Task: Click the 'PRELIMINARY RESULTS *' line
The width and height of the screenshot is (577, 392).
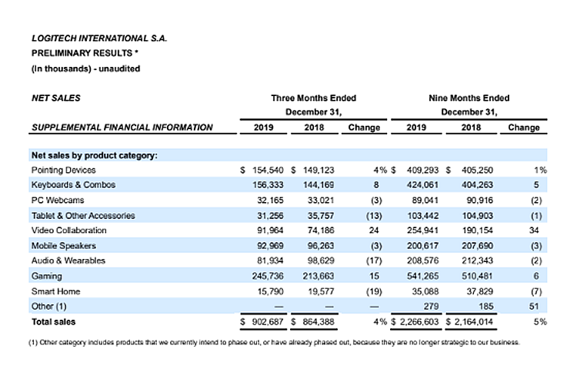Action: point(85,53)
